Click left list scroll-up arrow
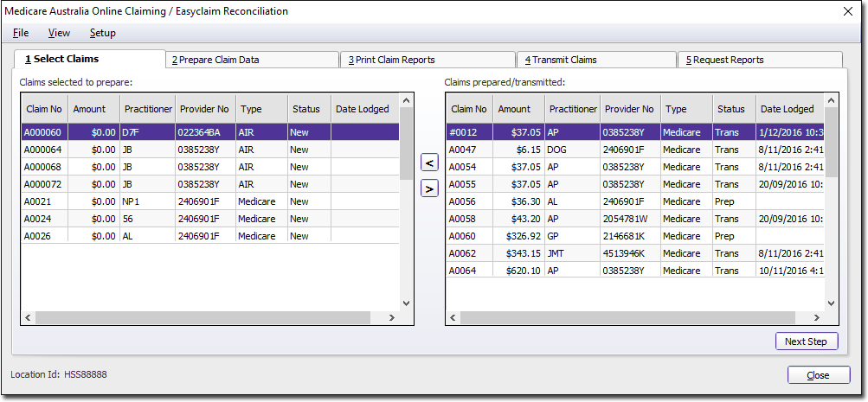 tap(407, 100)
